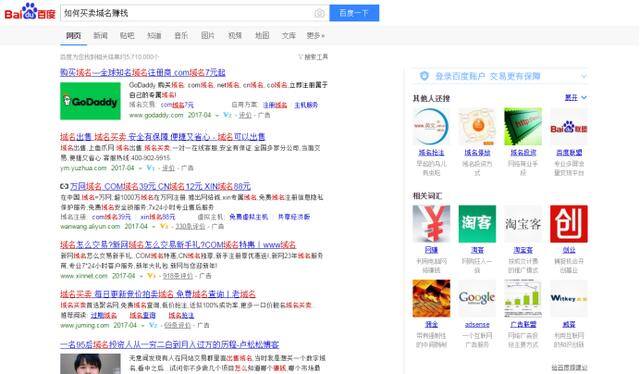This screenshot has height=374, width=640.
Task: Switch to the 贴吧 tab
Action: coord(127,36)
